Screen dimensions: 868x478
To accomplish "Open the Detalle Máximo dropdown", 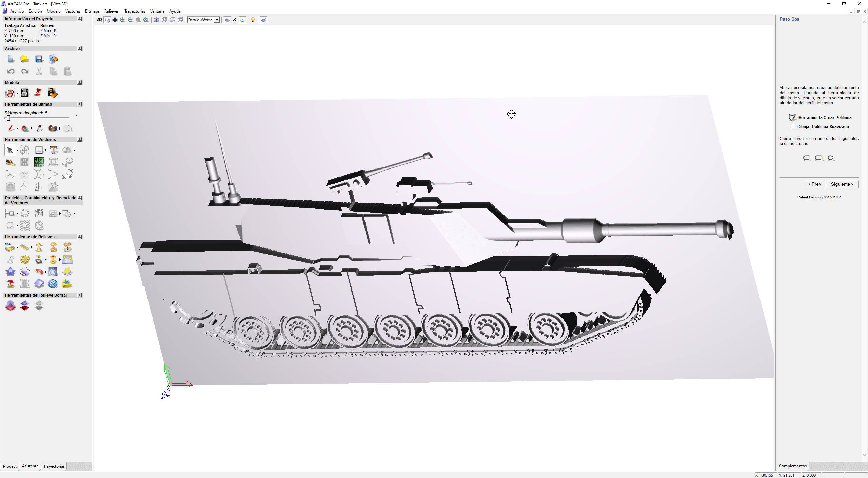I will pyautogui.click(x=217, y=20).
